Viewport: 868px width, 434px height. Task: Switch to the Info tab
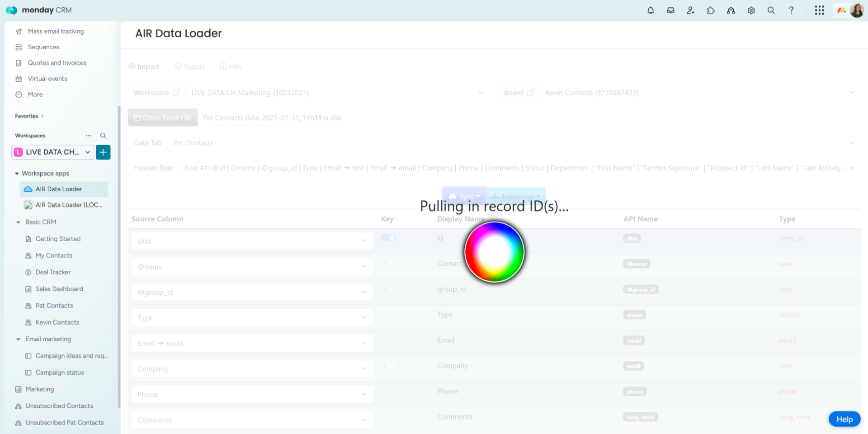click(231, 66)
